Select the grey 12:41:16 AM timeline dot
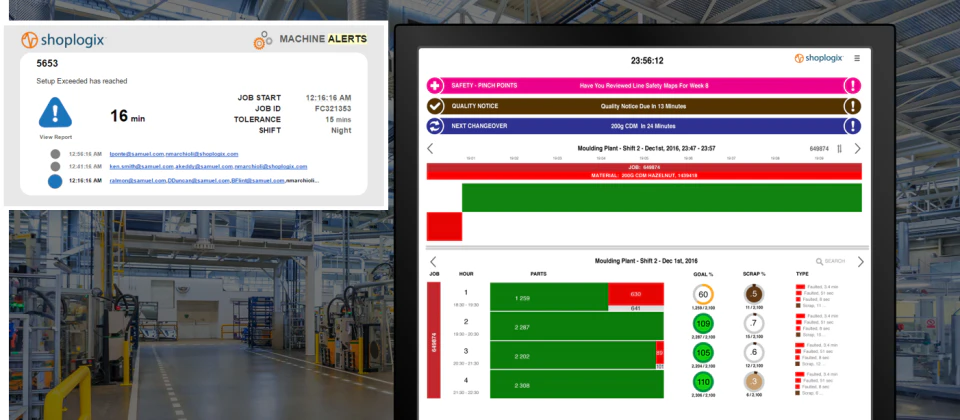 pos(55,166)
